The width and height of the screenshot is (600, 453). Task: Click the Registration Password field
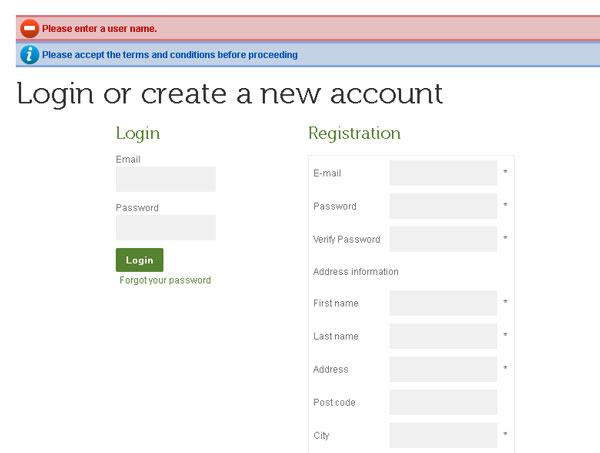[x=443, y=206]
